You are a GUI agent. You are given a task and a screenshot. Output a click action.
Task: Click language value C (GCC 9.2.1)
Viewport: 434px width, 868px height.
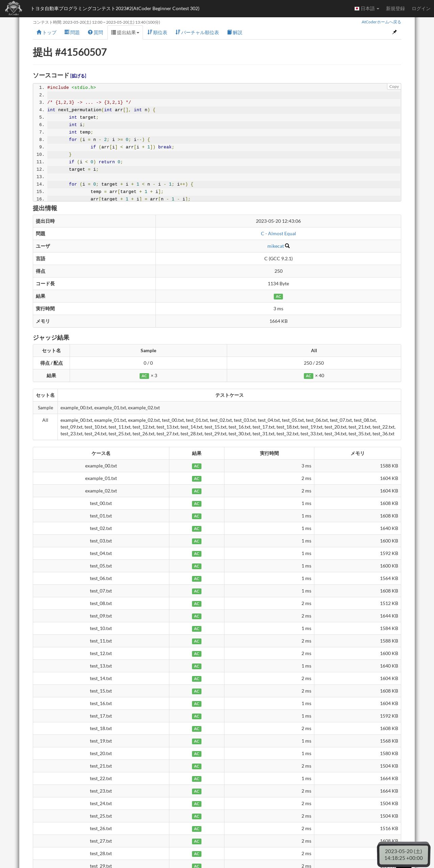click(x=278, y=259)
